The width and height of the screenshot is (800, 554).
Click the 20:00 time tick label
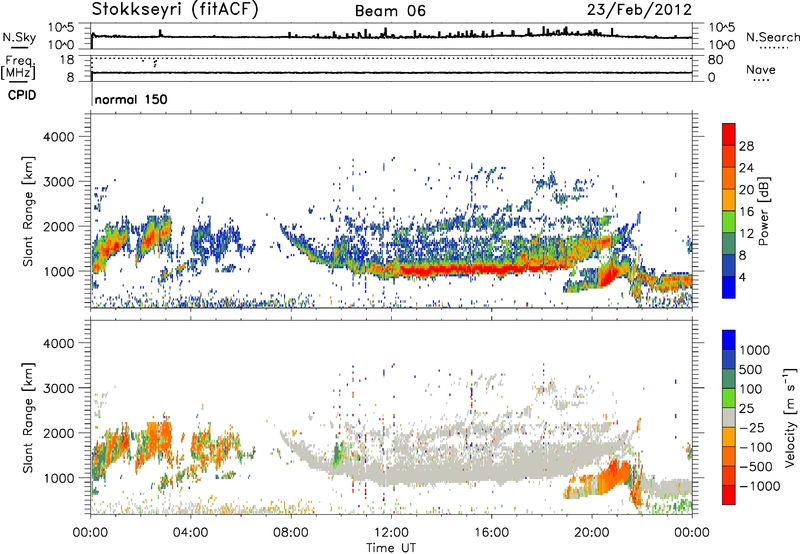[x=592, y=533]
